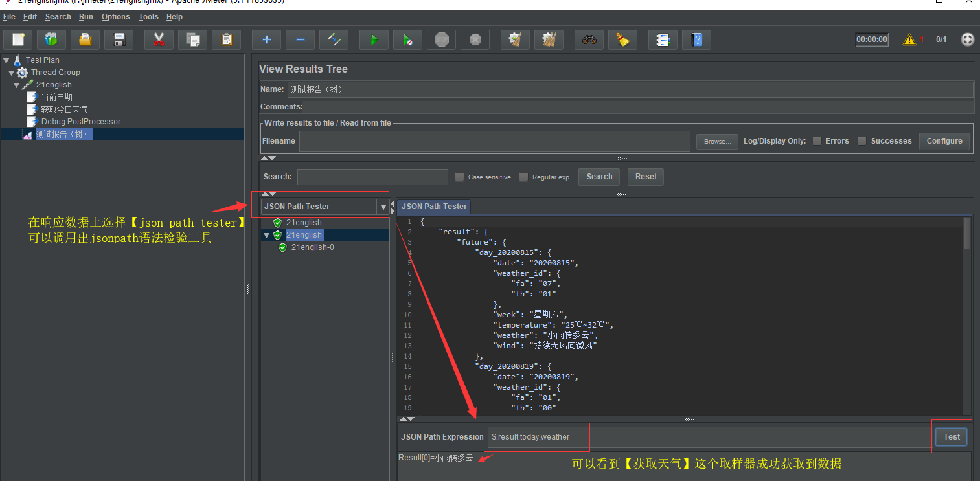Open the templates icon
The width and height of the screenshot is (980, 481).
click(x=51, y=39)
